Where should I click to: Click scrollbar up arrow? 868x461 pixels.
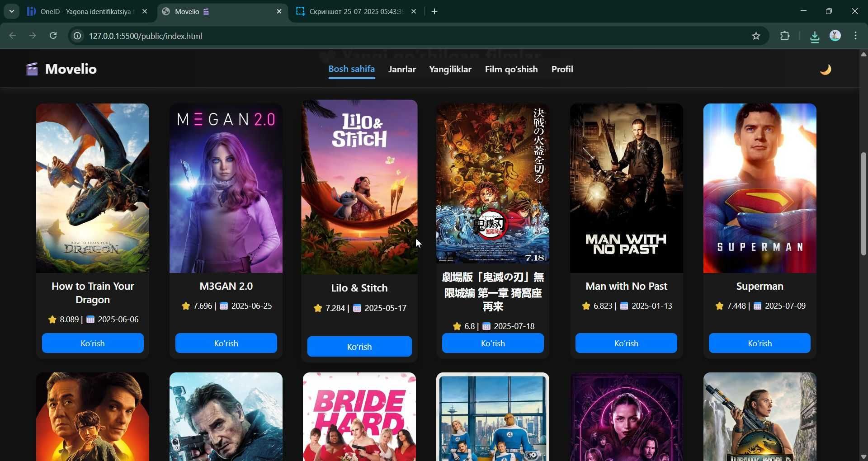(863, 54)
